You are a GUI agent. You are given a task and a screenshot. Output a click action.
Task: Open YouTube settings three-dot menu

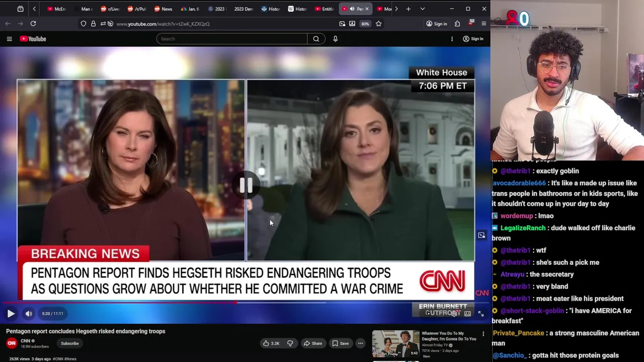tap(452, 39)
